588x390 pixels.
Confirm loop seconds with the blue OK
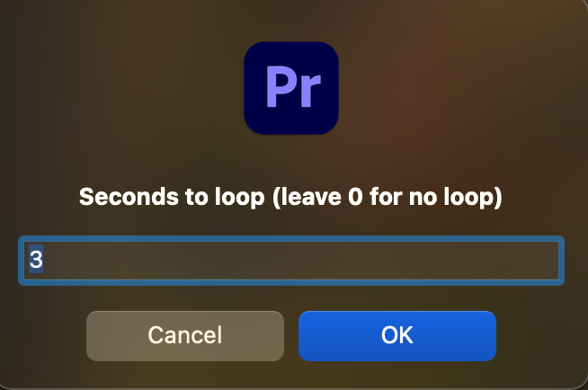click(x=396, y=335)
